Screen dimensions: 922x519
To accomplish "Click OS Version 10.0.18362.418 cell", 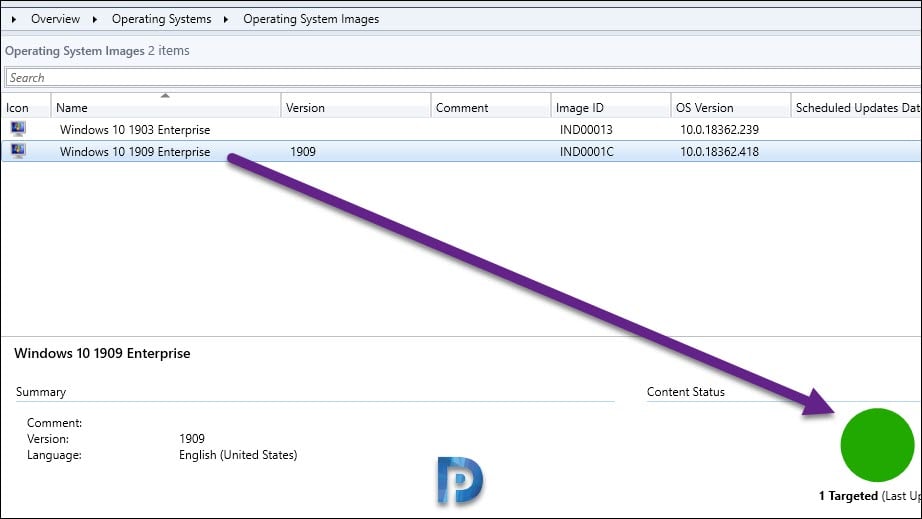I will 719,152.
